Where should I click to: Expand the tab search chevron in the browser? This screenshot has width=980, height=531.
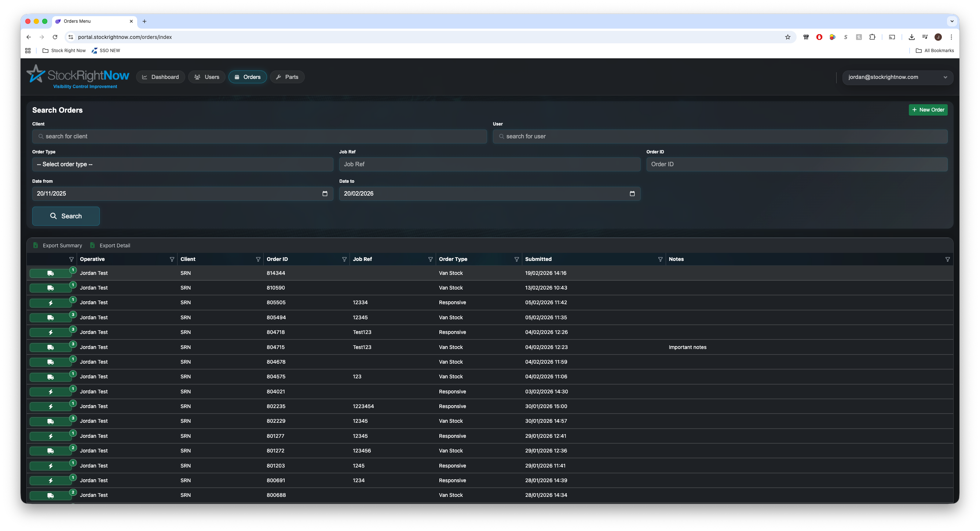952,21
